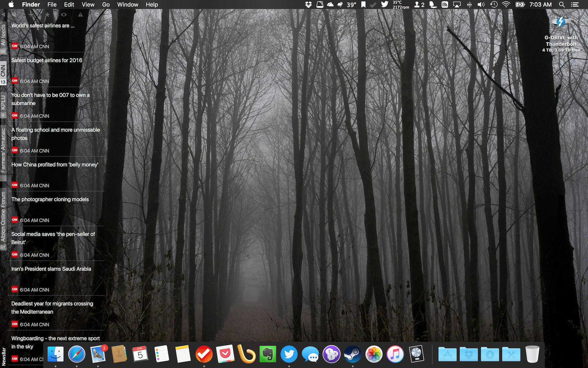Click the plus icon to add feed
The height and width of the screenshot is (368, 588).
31,14
